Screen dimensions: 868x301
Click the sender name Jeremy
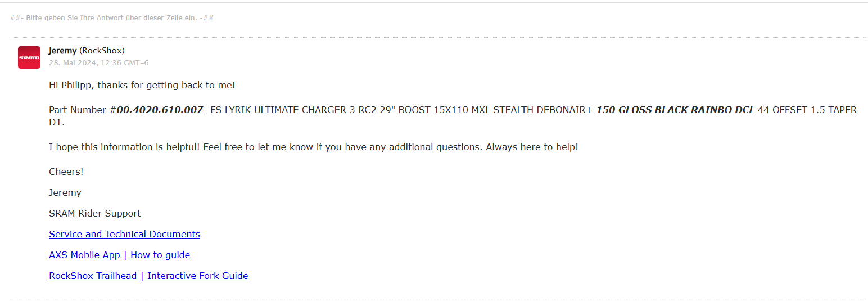(x=62, y=51)
